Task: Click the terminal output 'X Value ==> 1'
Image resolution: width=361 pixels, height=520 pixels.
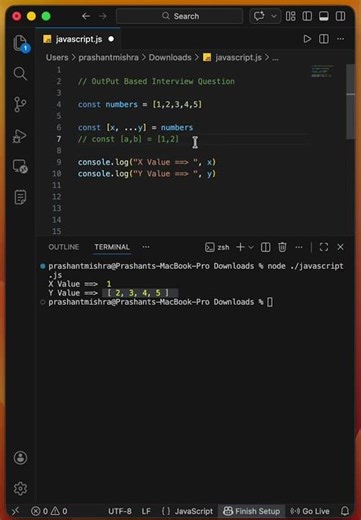Action: pyautogui.click(x=80, y=284)
